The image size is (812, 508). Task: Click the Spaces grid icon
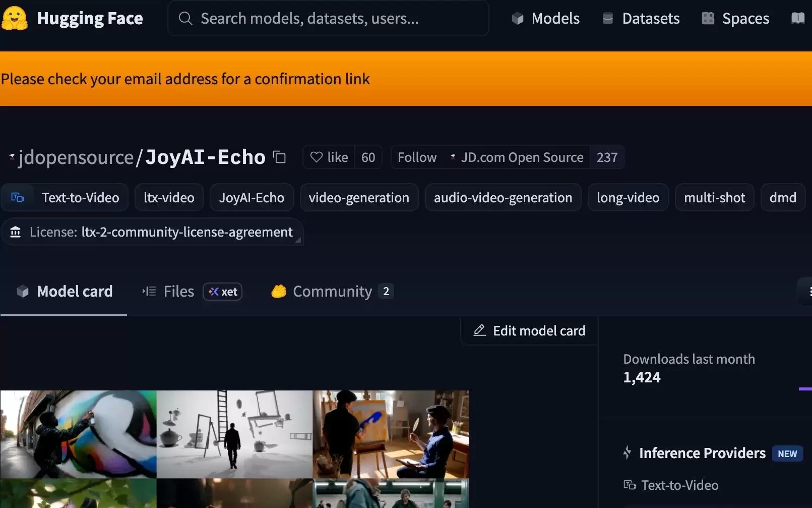click(x=708, y=19)
